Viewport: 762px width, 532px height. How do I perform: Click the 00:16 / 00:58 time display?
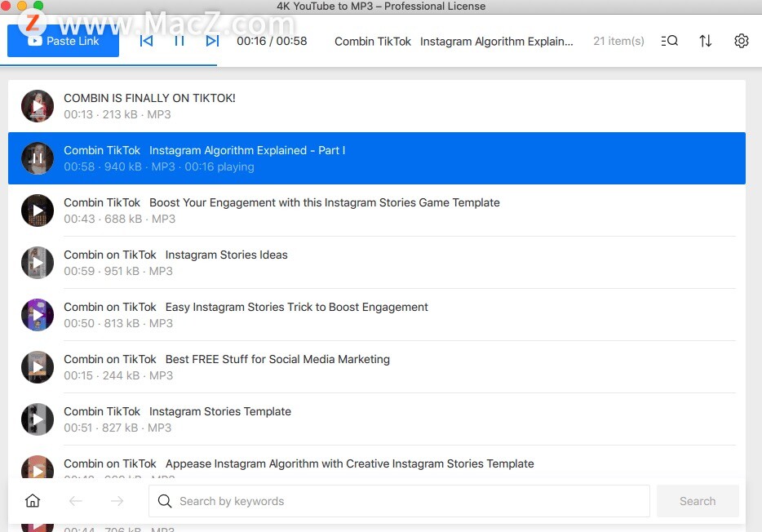click(x=272, y=41)
